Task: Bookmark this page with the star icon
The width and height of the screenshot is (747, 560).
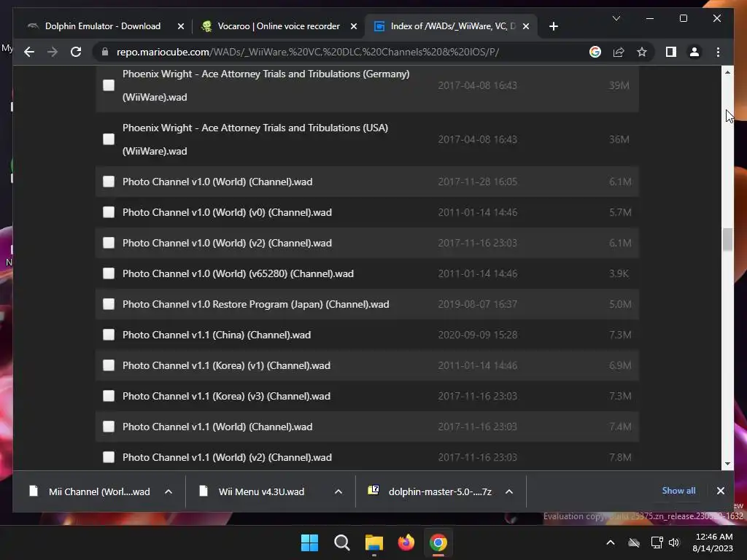Action: coord(642,52)
